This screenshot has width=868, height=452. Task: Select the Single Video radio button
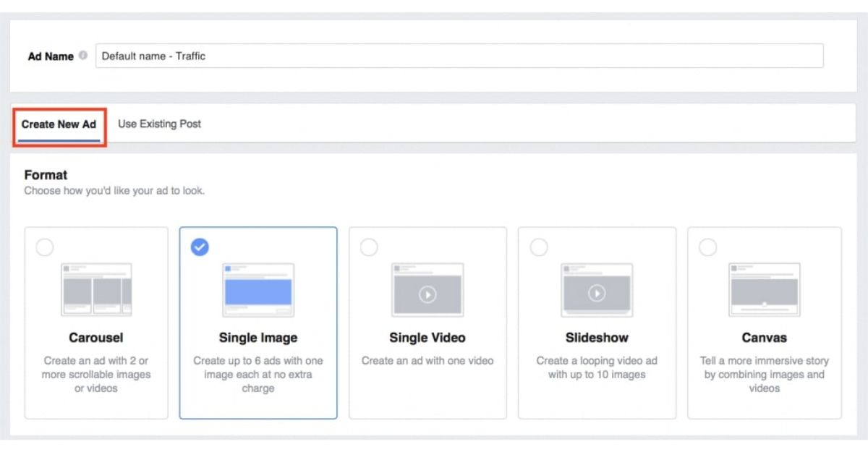(369, 247)
